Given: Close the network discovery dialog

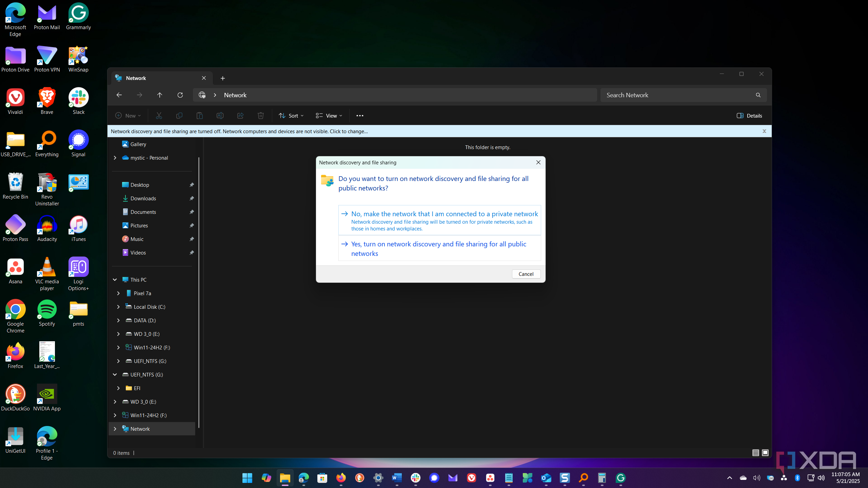Looking at the screenshot, I should point(538,162).
